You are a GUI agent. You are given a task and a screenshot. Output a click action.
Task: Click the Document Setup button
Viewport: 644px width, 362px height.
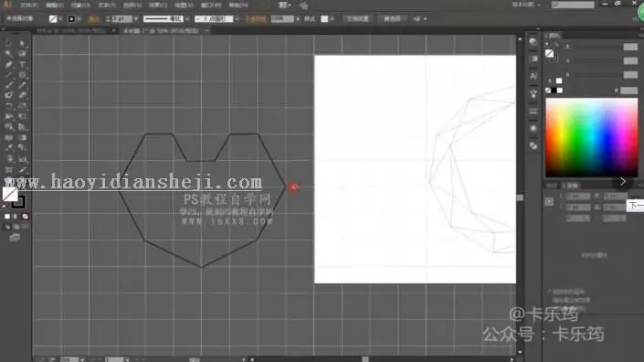(x=357, y=19)
